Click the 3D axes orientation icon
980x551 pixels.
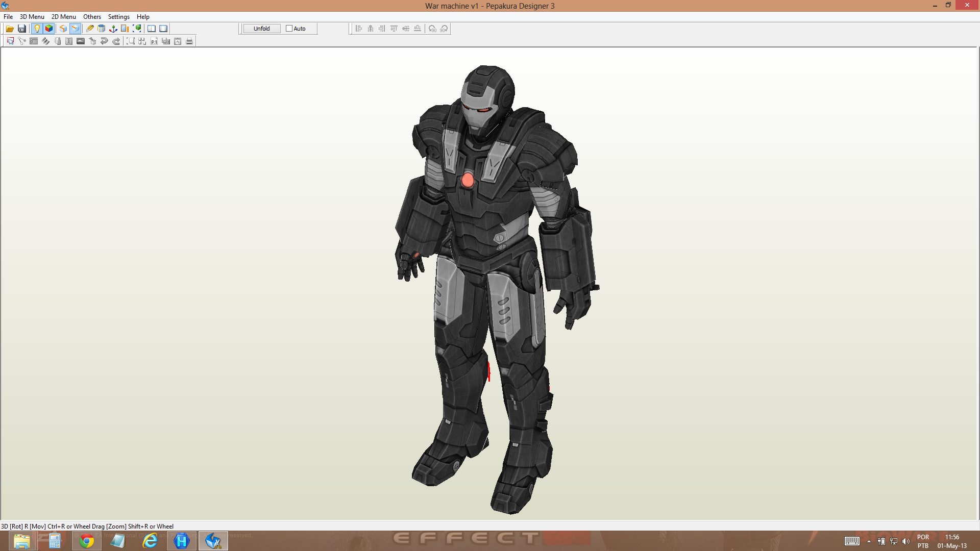(113, 29)
